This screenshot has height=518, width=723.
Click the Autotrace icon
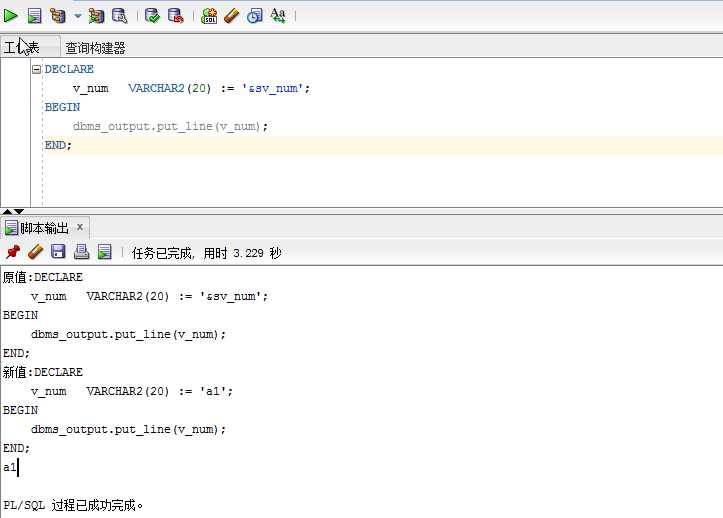[96, 16]
